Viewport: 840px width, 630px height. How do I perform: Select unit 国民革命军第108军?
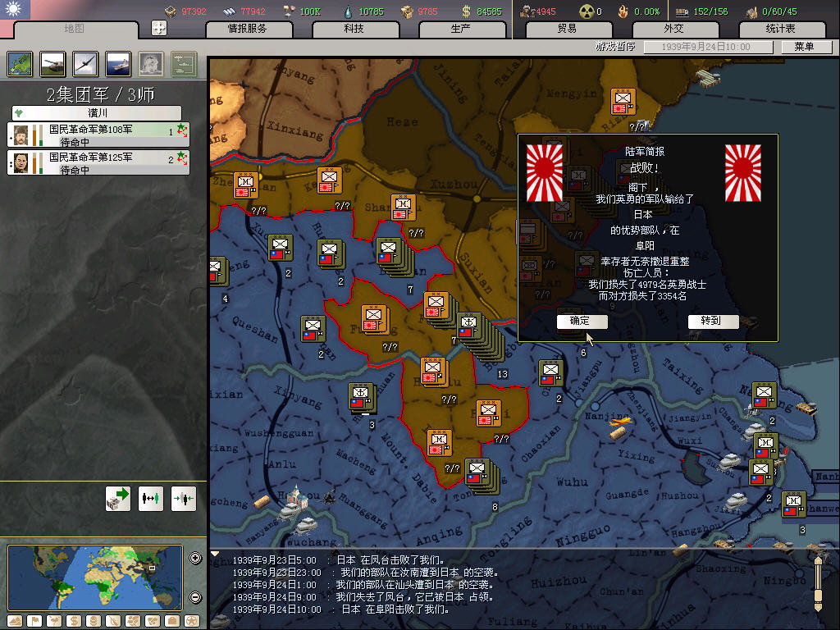coord(98,135)
